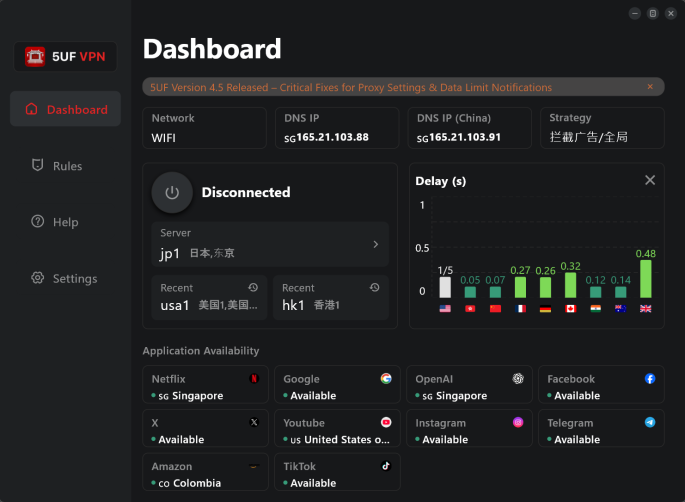
Task: Select recent server hk1
Action: click(331, 297)
